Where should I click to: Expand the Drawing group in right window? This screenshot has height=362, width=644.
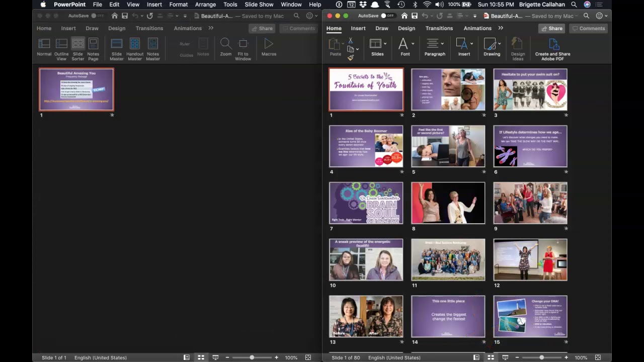[492, 47]
